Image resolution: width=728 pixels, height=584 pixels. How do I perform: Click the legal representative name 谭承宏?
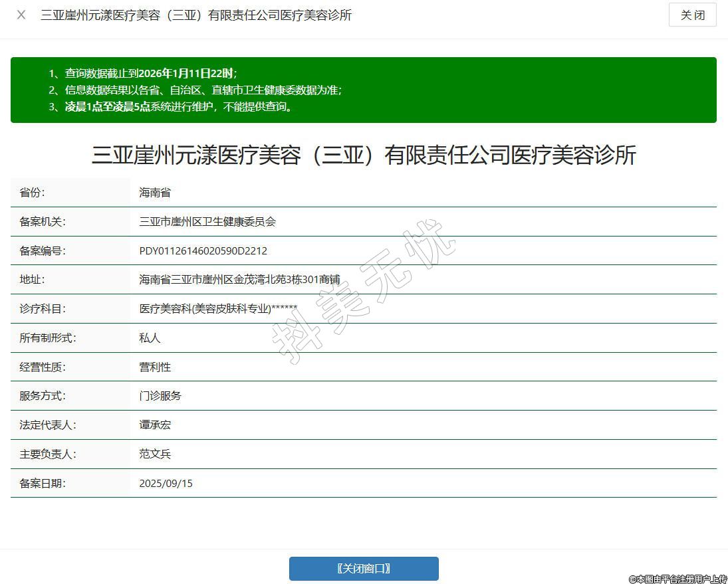pyautogui.click(x=155, y=425)
